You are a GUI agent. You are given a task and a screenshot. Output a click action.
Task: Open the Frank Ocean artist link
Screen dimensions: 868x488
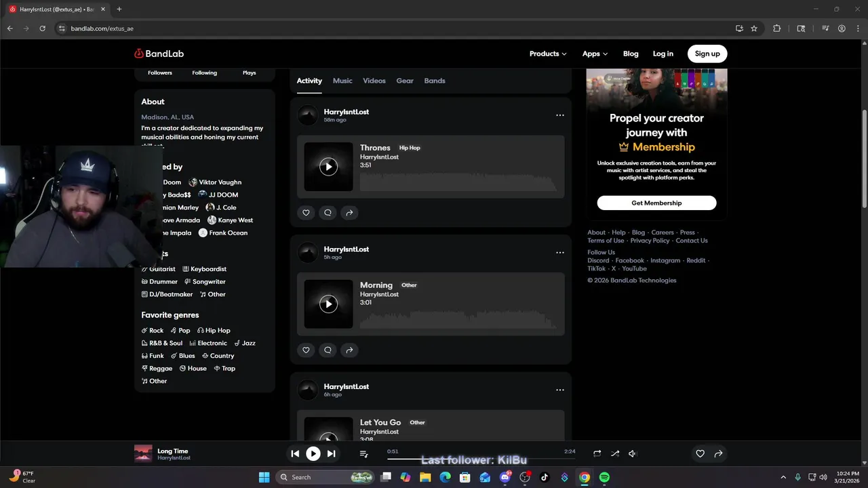pos(223,233)
